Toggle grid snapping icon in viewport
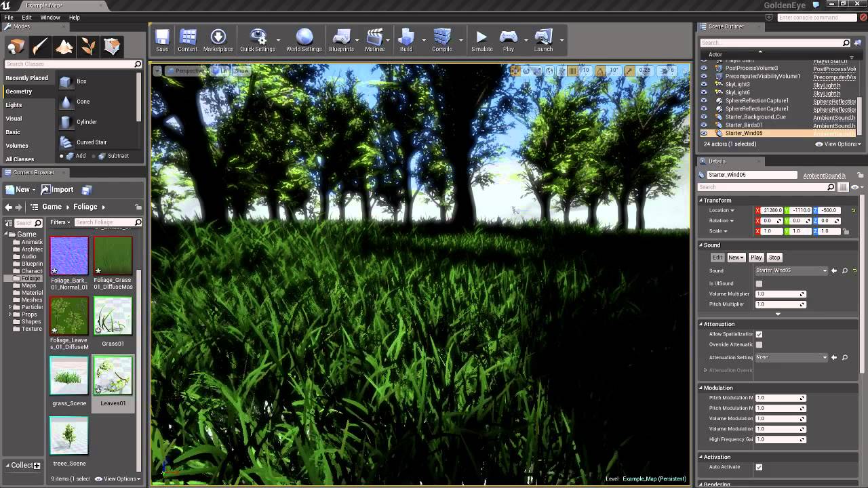This screenshot has height=488, width=868. point(573,71)
